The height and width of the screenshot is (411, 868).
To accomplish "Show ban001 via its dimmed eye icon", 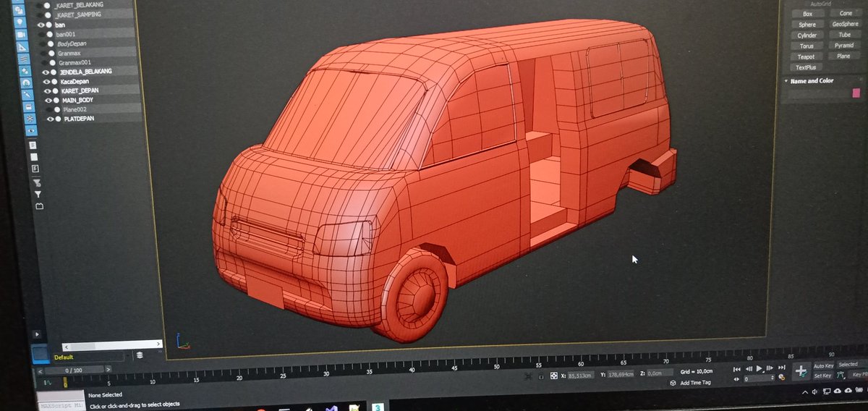I will (x=42, y=34).
